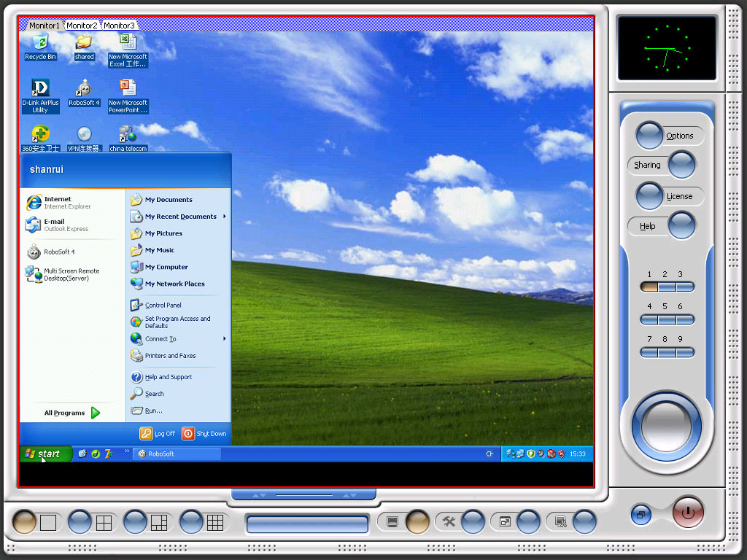Click the green quick launch icon

(x=96, y=454)
